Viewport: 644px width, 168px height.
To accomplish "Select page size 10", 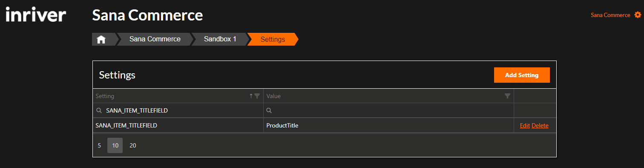I will [x=115, y=145].
